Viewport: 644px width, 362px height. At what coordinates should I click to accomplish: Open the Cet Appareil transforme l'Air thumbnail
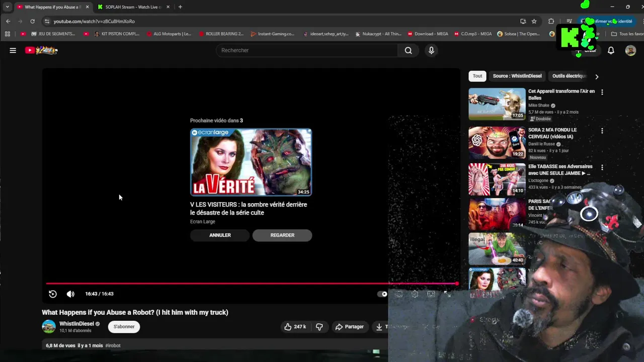click(x=497, y=104)
